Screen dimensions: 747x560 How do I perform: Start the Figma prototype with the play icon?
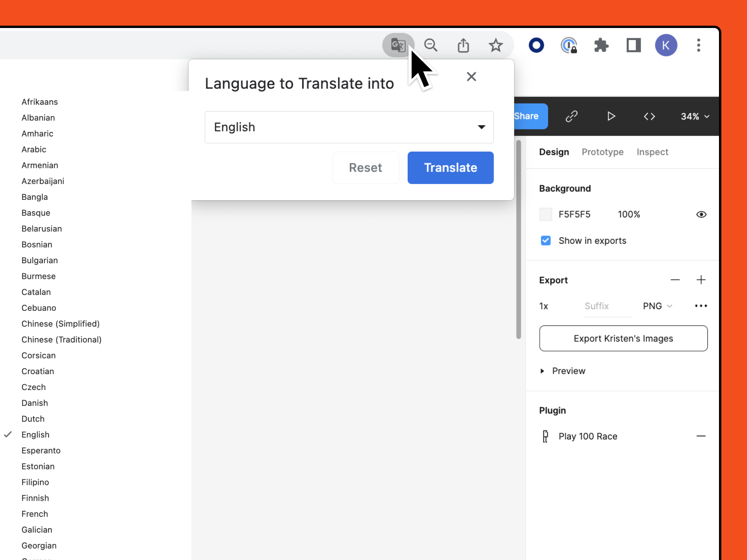611,116
